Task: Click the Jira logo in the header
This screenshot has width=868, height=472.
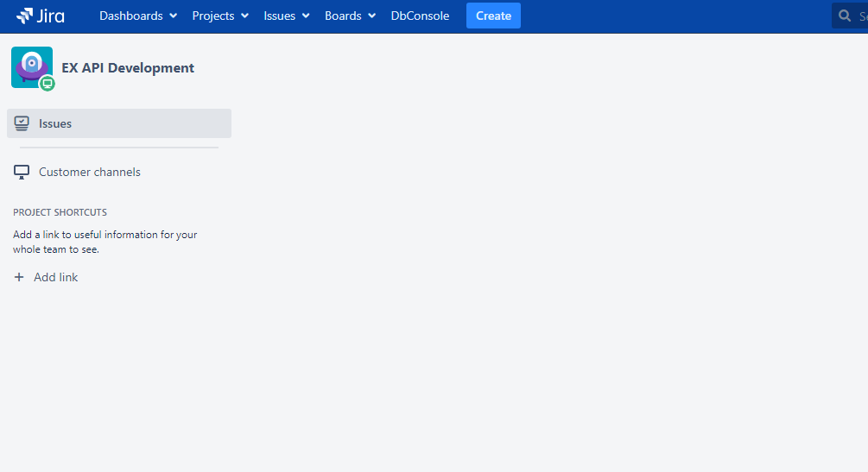Action: [x=41, y=16]
